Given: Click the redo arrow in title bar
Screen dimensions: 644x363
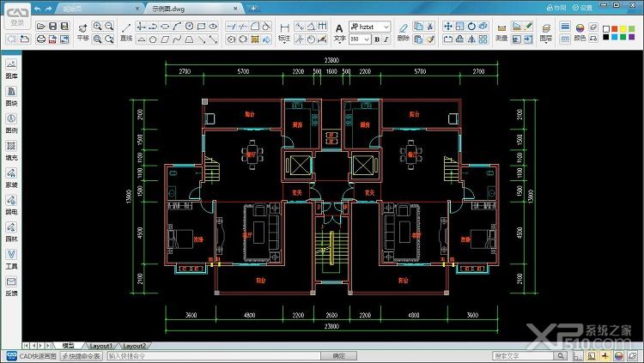Looking at the screenshot, I should tap(48, 9).
